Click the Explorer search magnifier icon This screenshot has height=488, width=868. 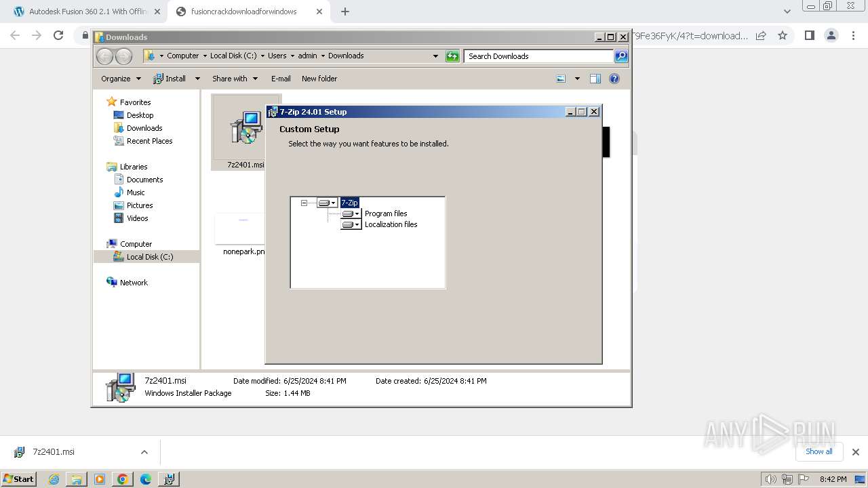(x=621, y=56)
